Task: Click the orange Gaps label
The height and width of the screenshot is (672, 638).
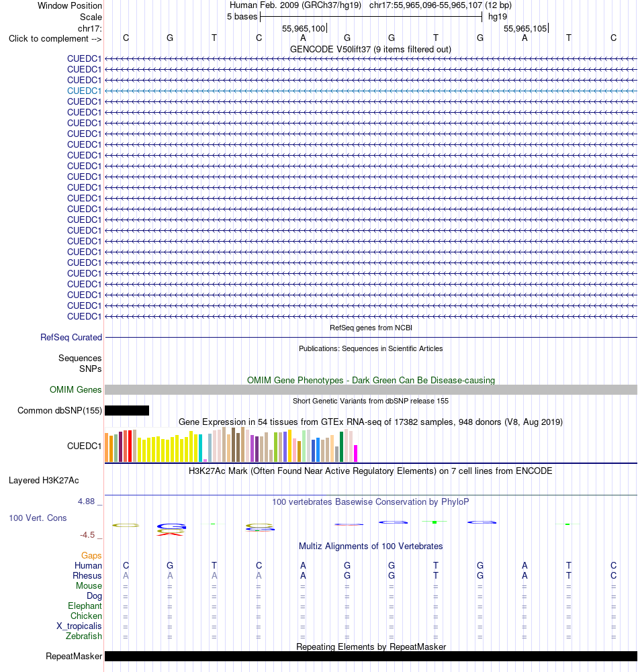Action: pyautogui.click(x=91, y=555)
